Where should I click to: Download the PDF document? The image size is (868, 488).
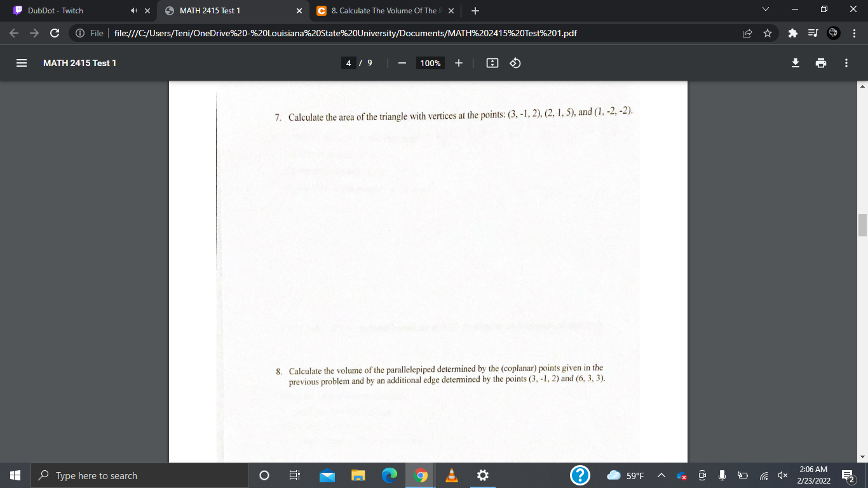click(795, 63)
